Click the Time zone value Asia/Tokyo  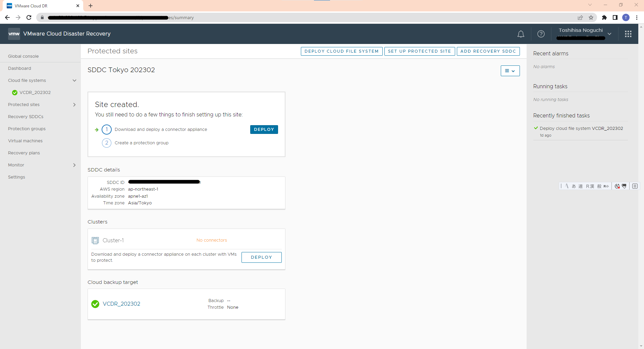[x=140, y=203]
